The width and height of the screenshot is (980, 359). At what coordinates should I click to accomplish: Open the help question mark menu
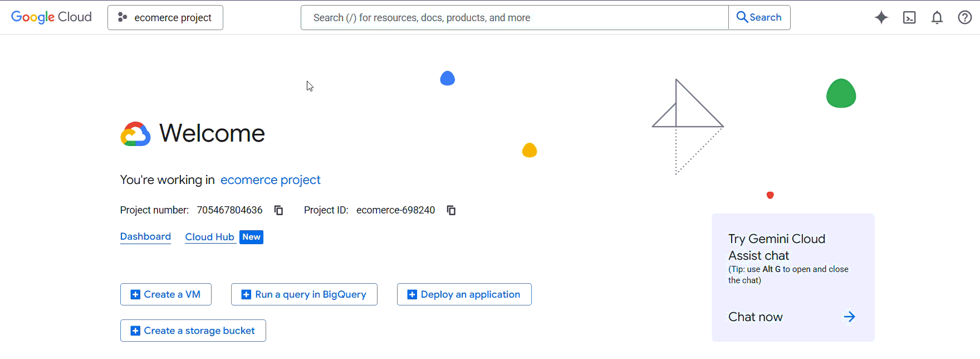[965, 18]
